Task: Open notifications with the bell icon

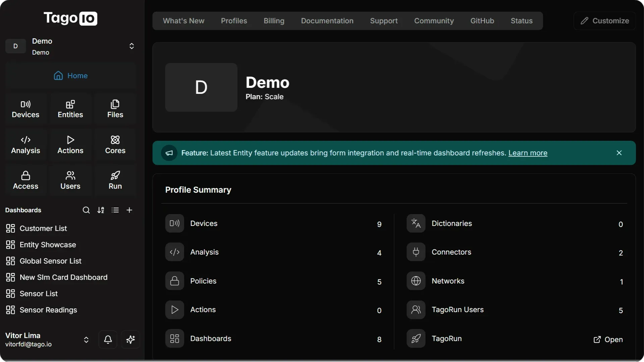Action: tap(108, 340)
